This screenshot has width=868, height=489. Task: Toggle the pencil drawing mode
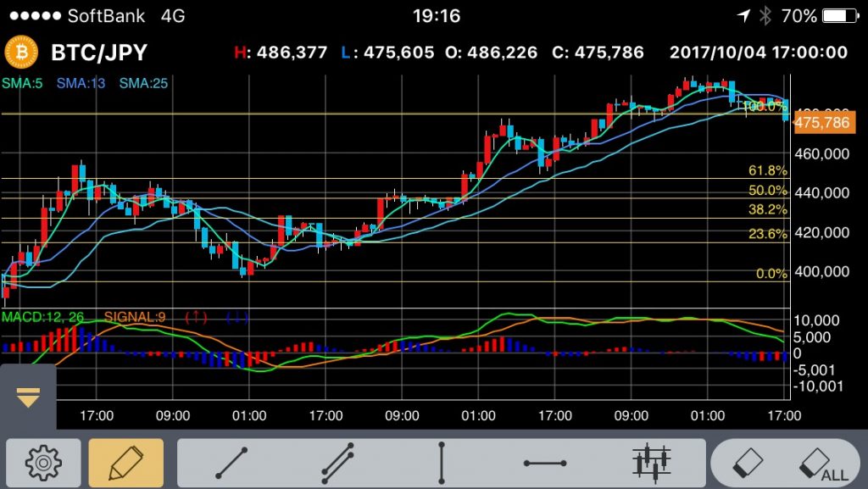click(x=126, y=463)
